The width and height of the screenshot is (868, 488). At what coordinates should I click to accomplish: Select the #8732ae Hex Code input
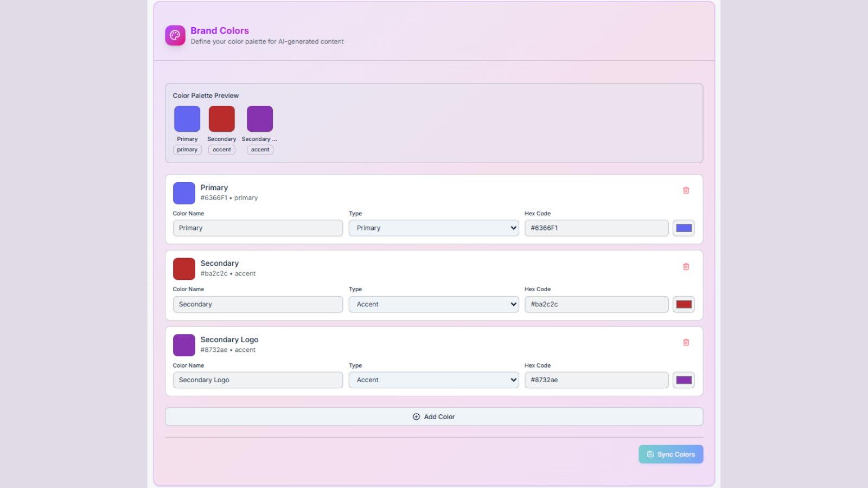(596, 380)
